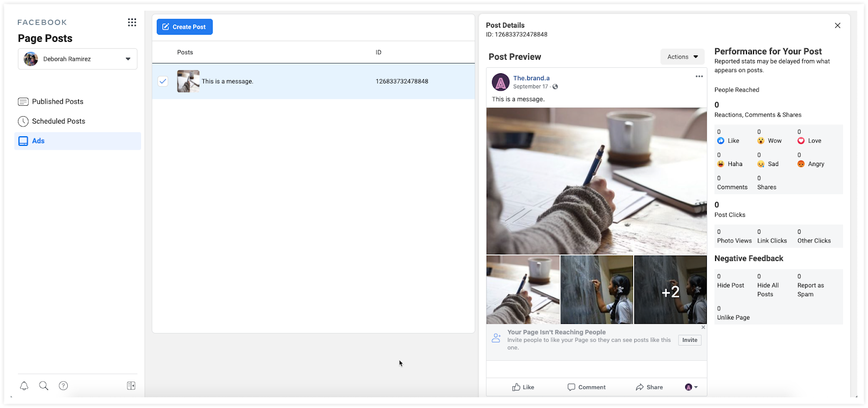Open the Actions dropdown
868x408 pixels.
click(682, 56)
